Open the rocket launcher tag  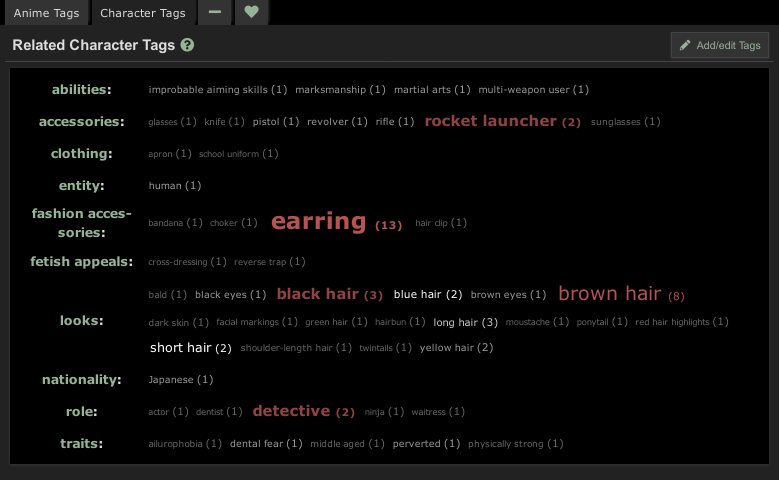click(x=490, y=121)
